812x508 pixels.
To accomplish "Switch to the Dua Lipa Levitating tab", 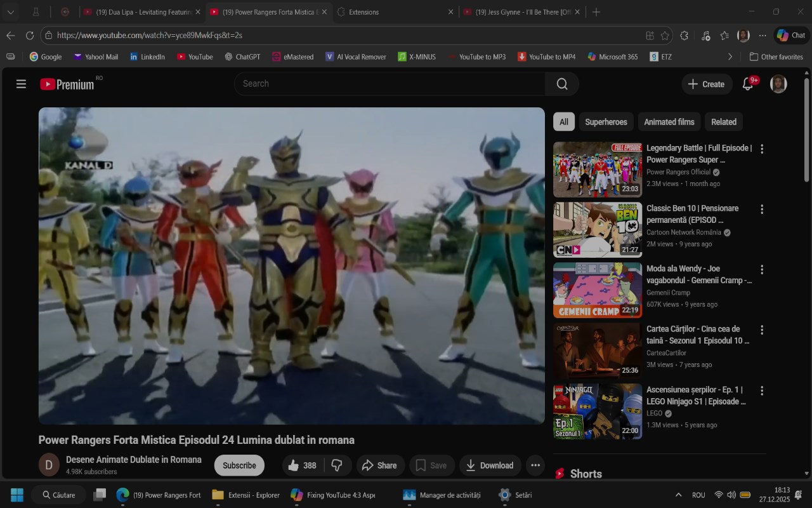I will (x=143, y=12).
